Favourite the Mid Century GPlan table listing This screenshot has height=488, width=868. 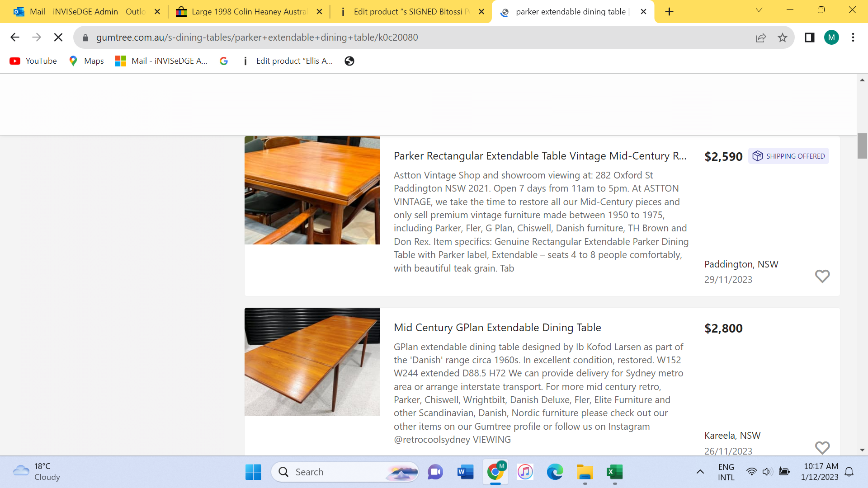click(x=822, y=448)
